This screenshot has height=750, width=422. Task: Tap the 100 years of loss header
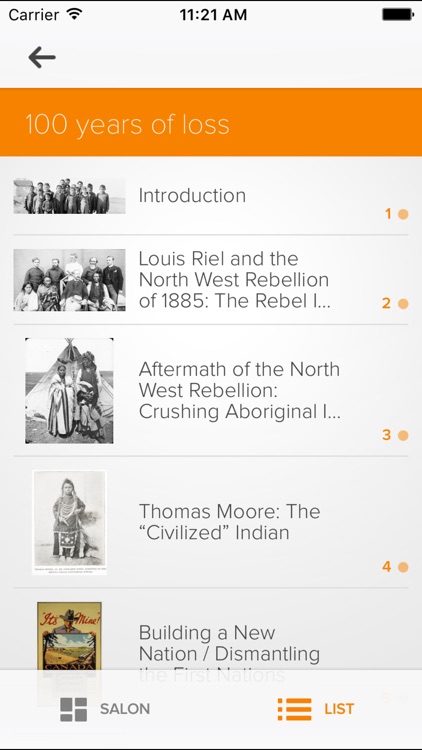(x=211, y=122)
